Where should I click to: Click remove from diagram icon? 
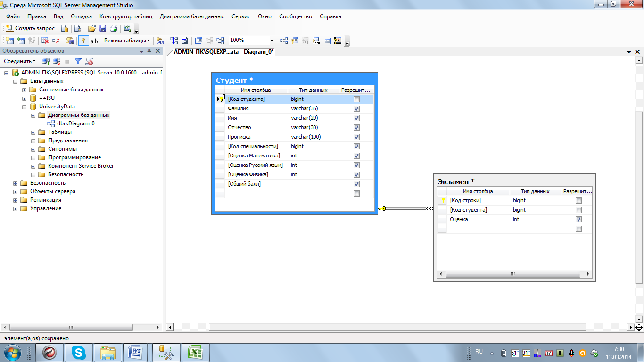[56, 41]
